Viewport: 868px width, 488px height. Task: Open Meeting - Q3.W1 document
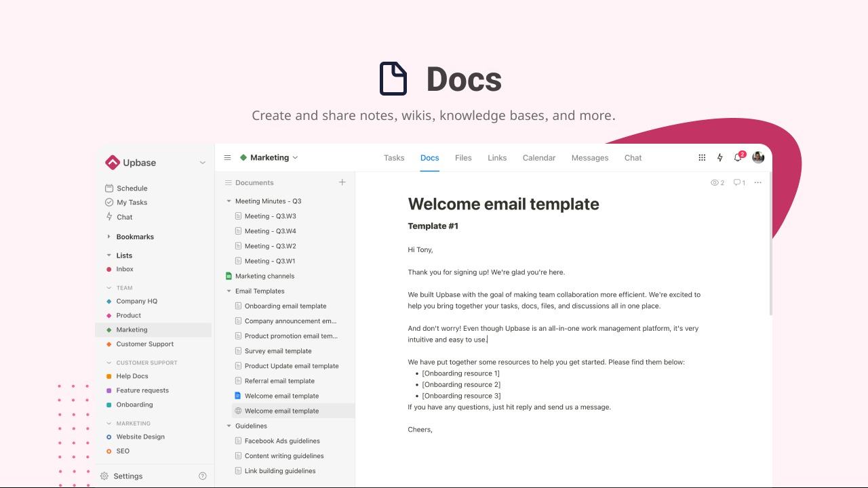265,261
